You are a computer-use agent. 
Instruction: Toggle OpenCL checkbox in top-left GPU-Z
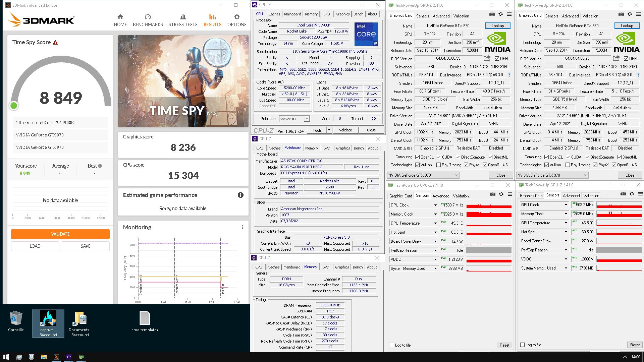[x=417, y=157]
